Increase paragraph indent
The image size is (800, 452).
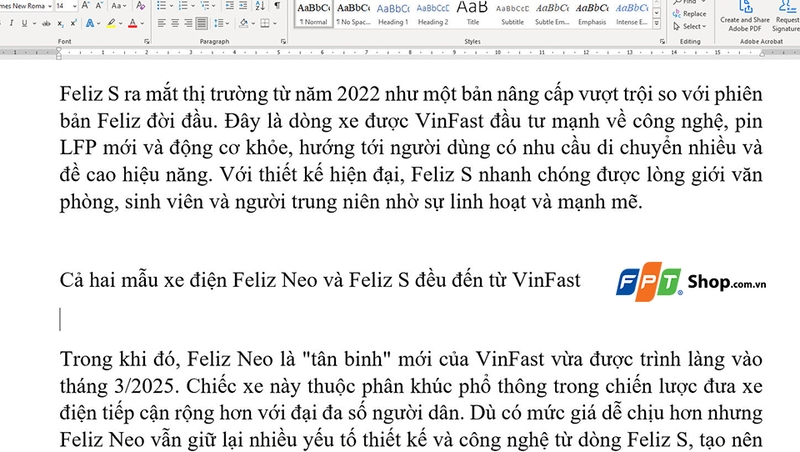pos(243,6)
